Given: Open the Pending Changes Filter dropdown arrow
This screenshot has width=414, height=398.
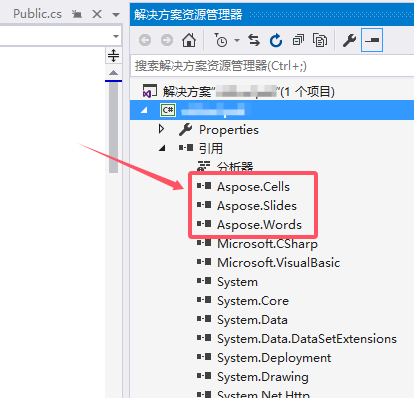Looking at the screenshot, I should click(x=237, y=41).
